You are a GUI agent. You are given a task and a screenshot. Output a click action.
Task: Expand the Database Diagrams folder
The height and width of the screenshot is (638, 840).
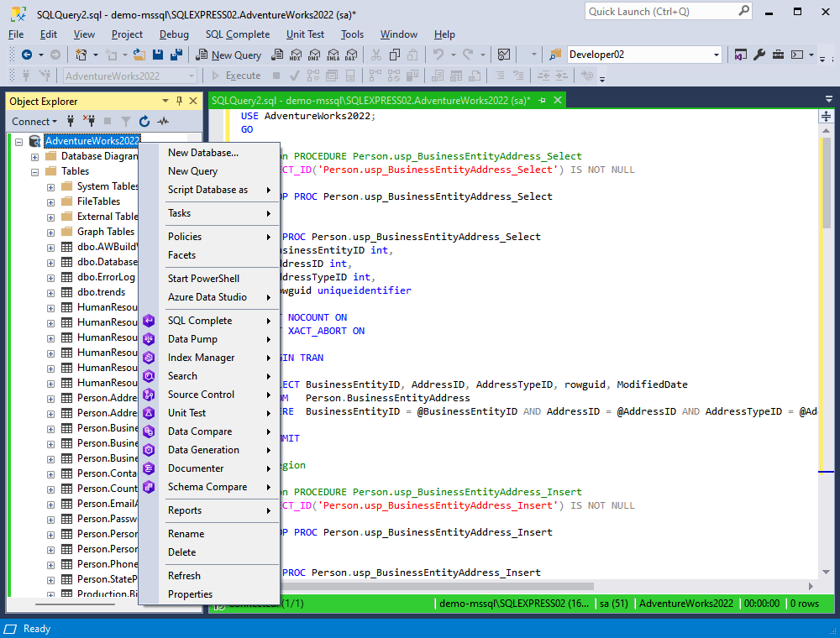pos(34,157)
